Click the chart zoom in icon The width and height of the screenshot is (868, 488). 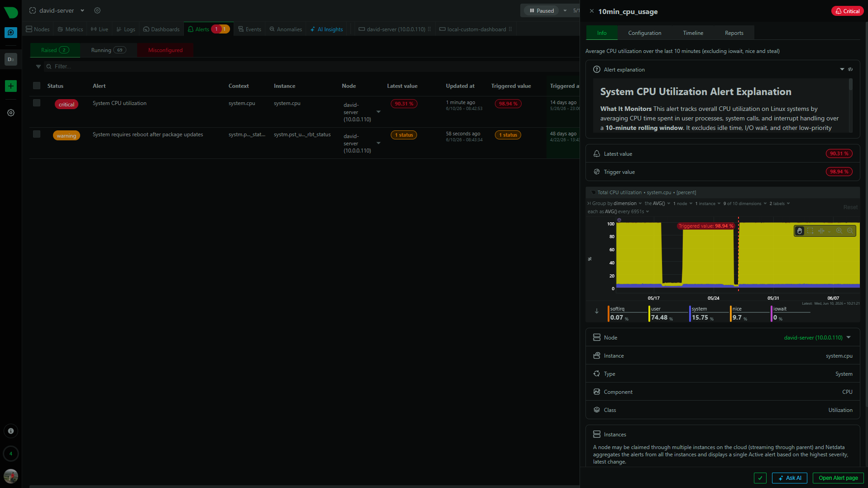click(839, 231)
